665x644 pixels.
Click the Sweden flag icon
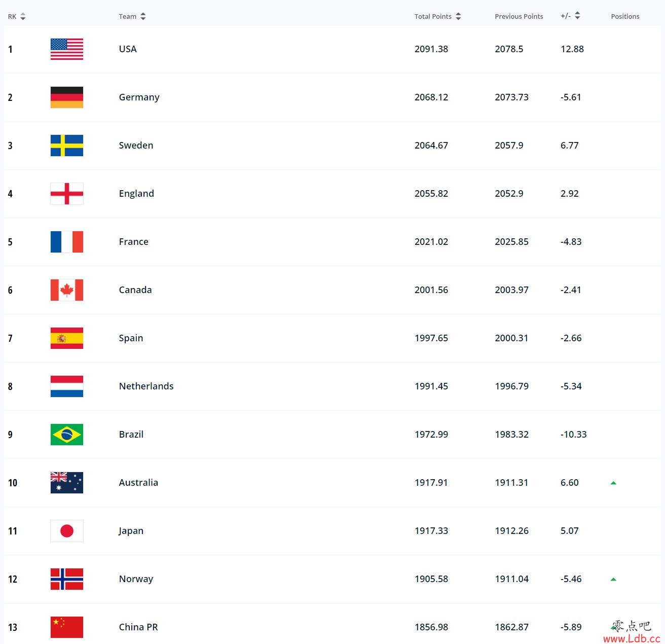pyautogui.click(x=67, y=146)
